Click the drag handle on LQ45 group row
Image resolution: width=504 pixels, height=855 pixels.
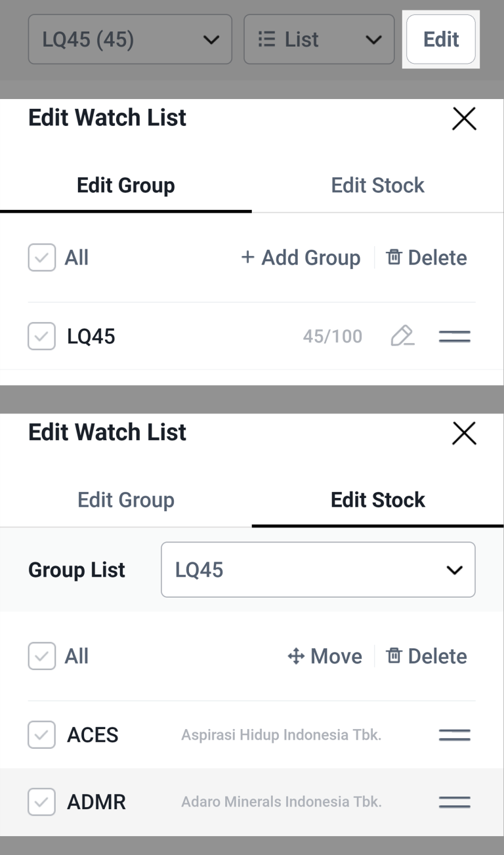[x=454, y=337]
